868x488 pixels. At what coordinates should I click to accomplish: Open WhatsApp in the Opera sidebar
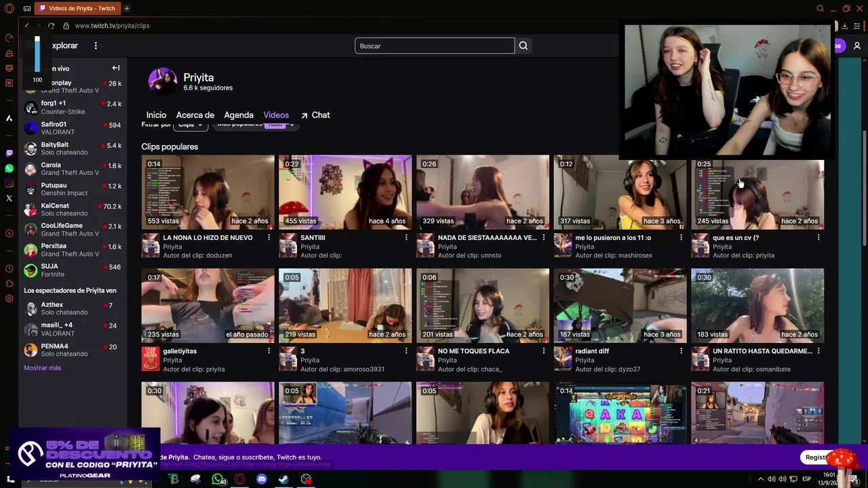coord(9,168)
